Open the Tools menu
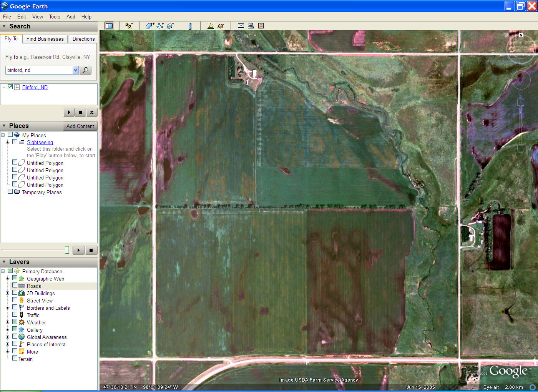This screenshot has height=392, width=538. point(55,17)
